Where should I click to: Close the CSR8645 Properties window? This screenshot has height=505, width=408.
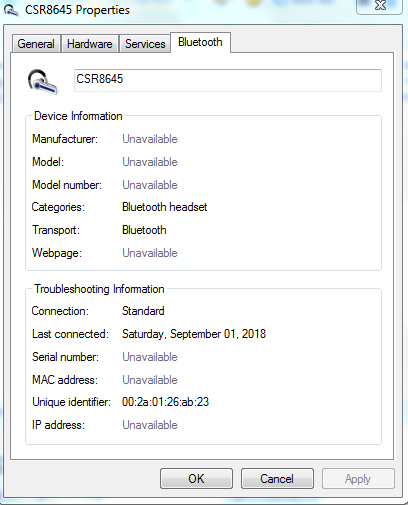tap(380, 6)
